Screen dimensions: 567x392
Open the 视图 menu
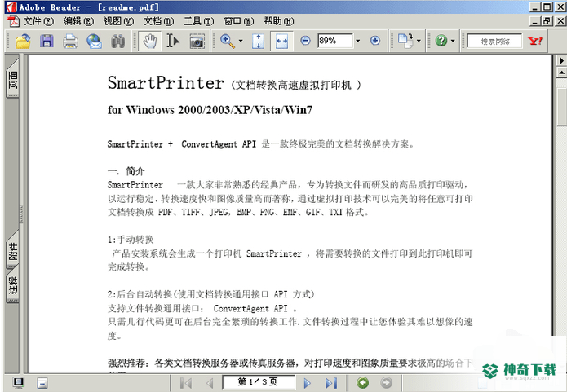point(118,21)
